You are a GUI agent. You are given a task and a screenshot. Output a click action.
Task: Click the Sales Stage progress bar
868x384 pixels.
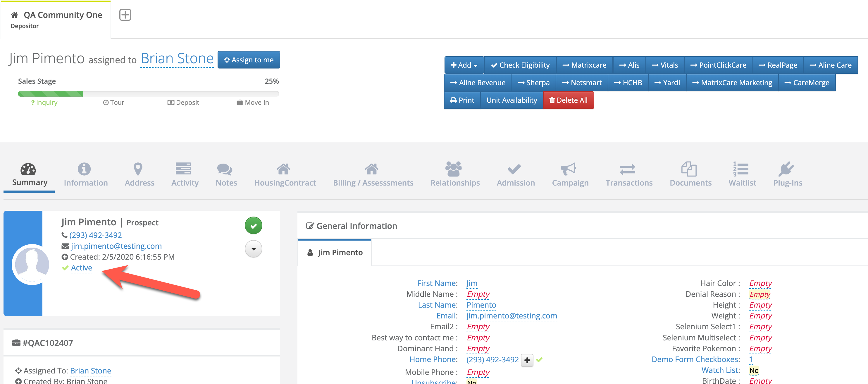point(148,94)
